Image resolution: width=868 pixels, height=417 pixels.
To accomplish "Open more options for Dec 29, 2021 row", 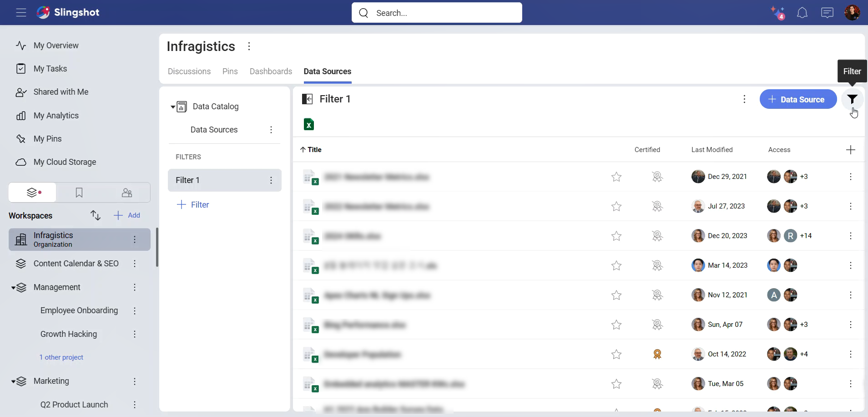I will tap(851, 177).
